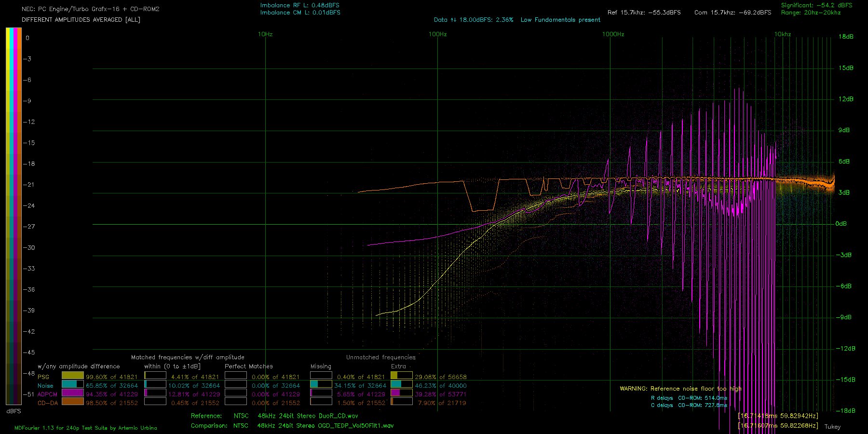The width and height of the screenshot is (868, 434).
Task: Click 'within (0 to ±1dB]' column header
Action: point(173,366)
